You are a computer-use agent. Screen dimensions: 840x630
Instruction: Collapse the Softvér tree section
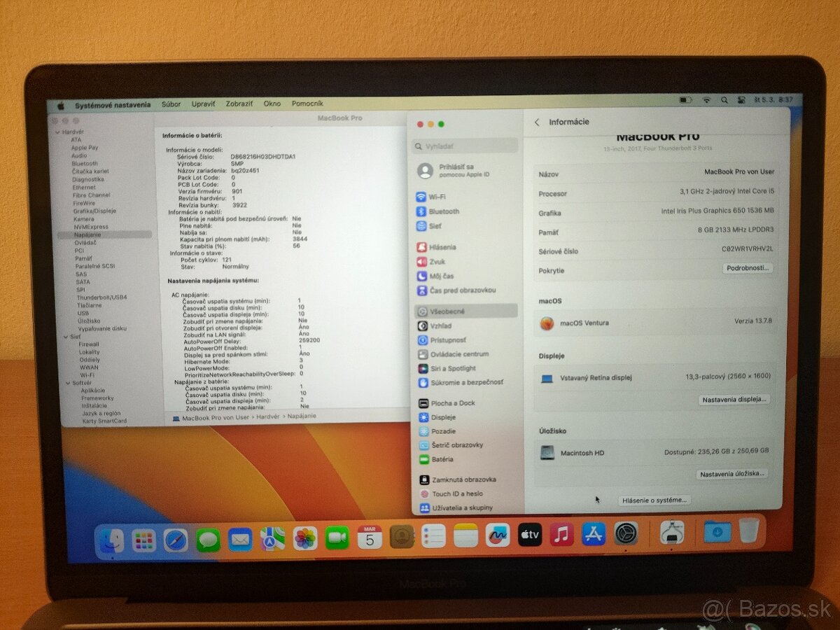(x=67, y=382)
